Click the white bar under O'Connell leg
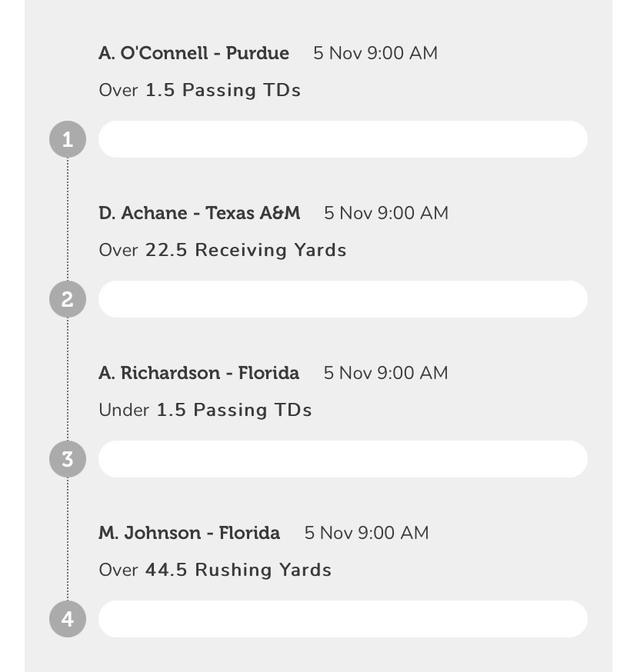The width and height of the screenshot is (637, 672). pos(342,139)
